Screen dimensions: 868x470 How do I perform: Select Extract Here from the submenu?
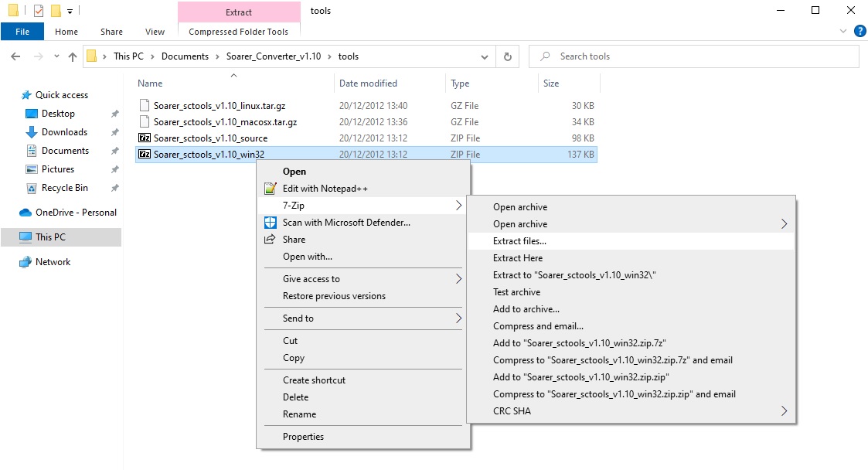click(516, 257)
